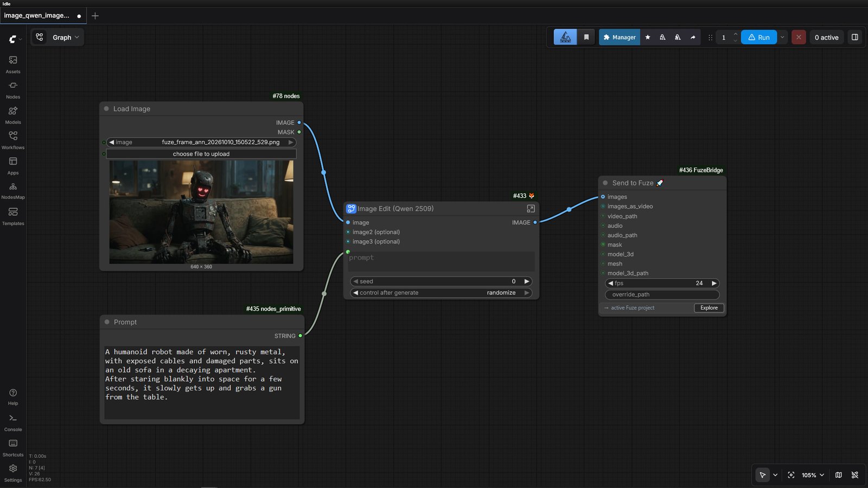Open the Graph dropdown
The image size is (868, 488).
[x=58, y=37]
